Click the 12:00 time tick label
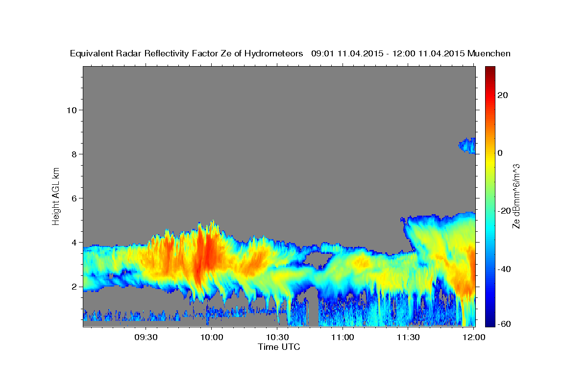 coord(474,338)
